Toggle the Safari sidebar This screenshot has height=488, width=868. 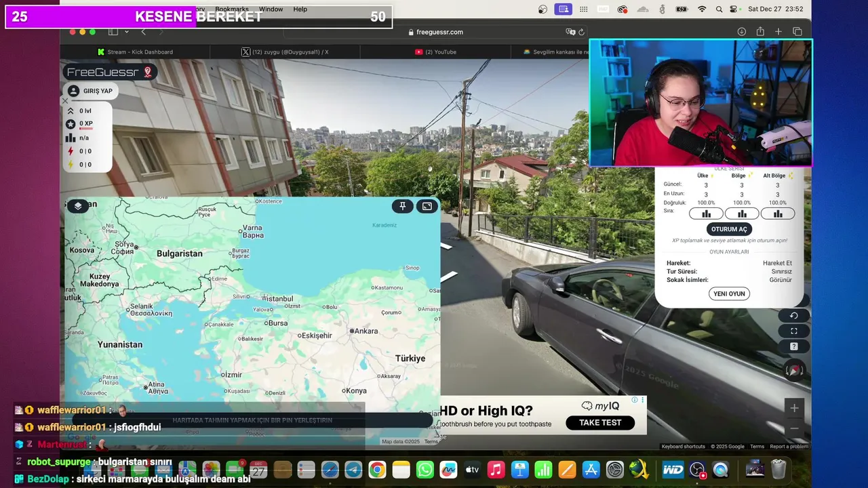pyautogui.click(x=113, y=32)
